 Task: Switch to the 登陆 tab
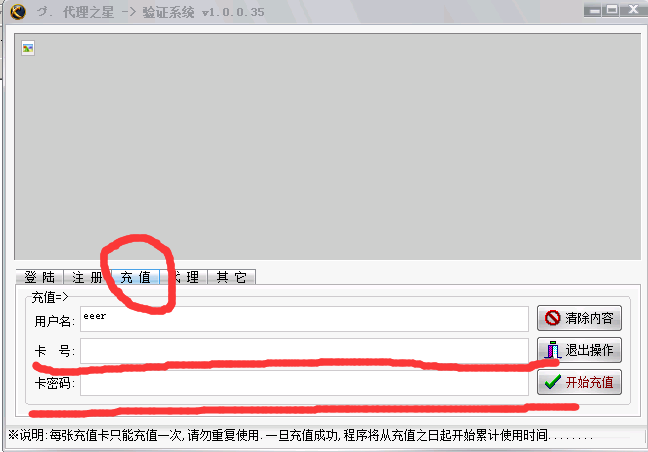pos(39,277)
